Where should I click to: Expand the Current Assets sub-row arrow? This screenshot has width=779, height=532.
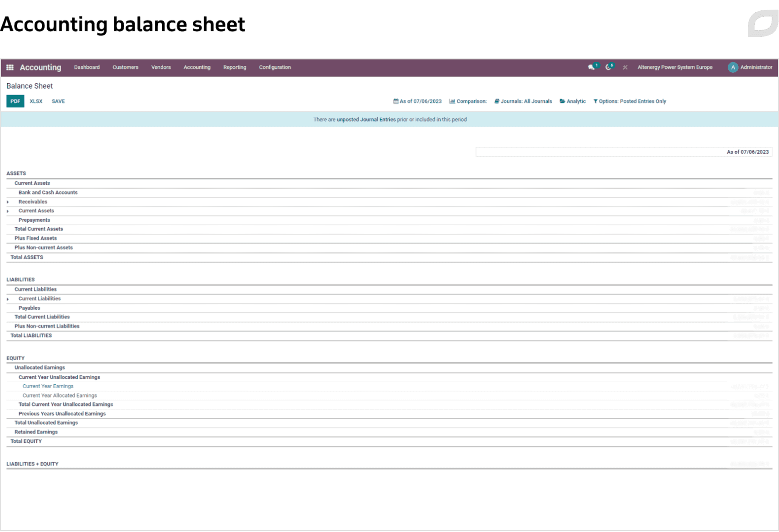tap(8, 211)
